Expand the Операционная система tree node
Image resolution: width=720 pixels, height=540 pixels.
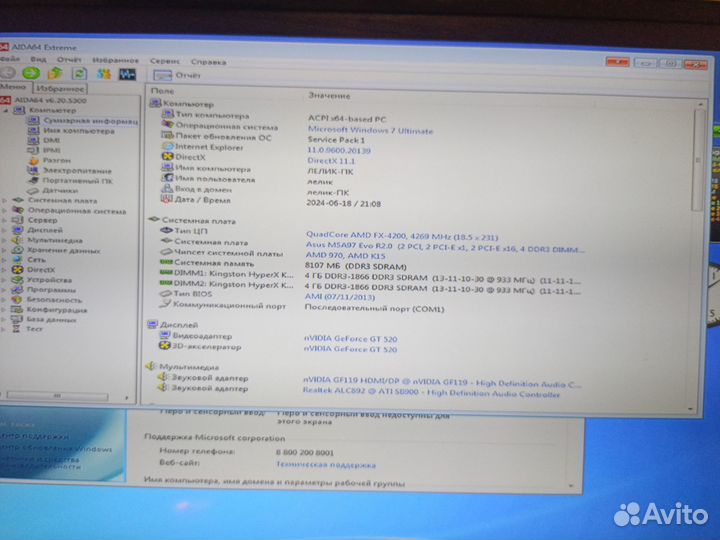click(5, 211)
